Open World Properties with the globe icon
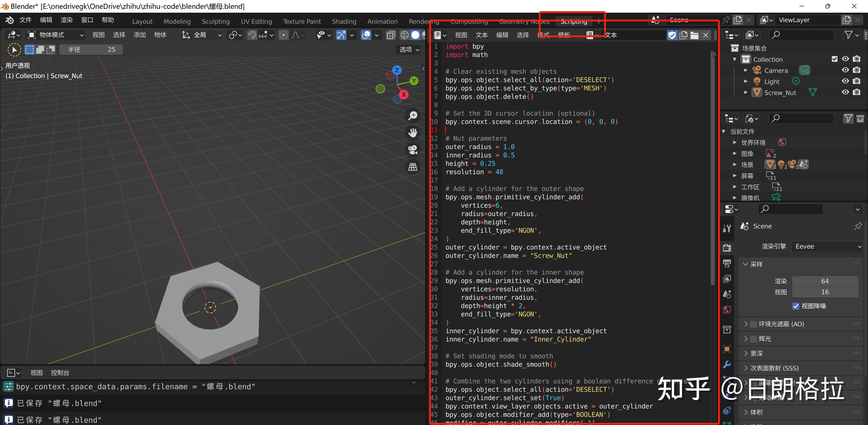Screen dimensions: 868x425 pos(727,309)
